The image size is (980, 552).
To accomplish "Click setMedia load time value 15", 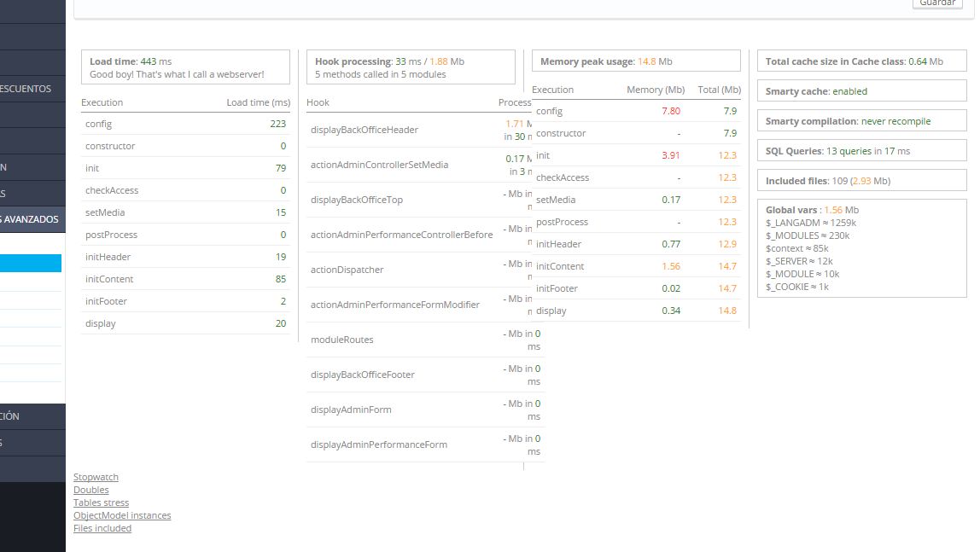I will [x=281, y=212].
